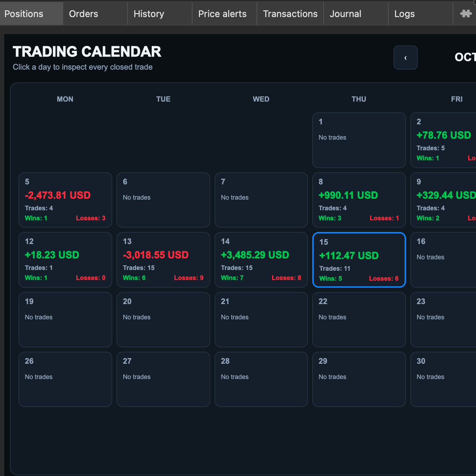Inspect day 13 card with -3,018.55 USD

click(x=163, y=260)
